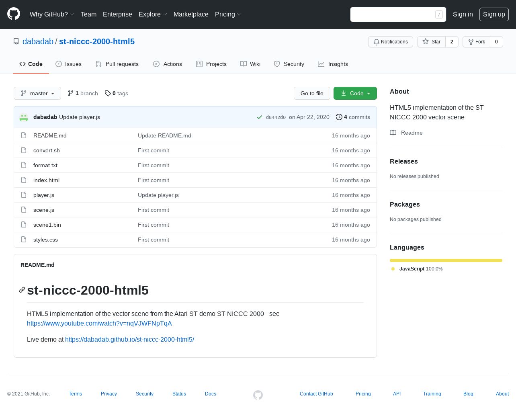The height and width of the screenshot is (420, 516).
Task: Click the bell icon in Notifications button
Action: pos(377,42)
